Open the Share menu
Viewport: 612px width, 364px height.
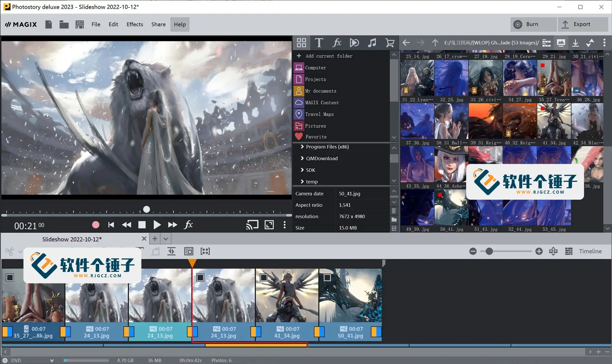tap(158, 24)
